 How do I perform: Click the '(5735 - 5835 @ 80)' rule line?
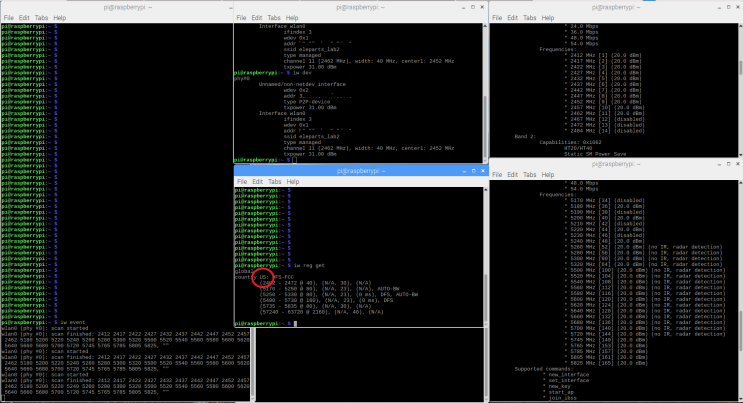pos(316,306)
